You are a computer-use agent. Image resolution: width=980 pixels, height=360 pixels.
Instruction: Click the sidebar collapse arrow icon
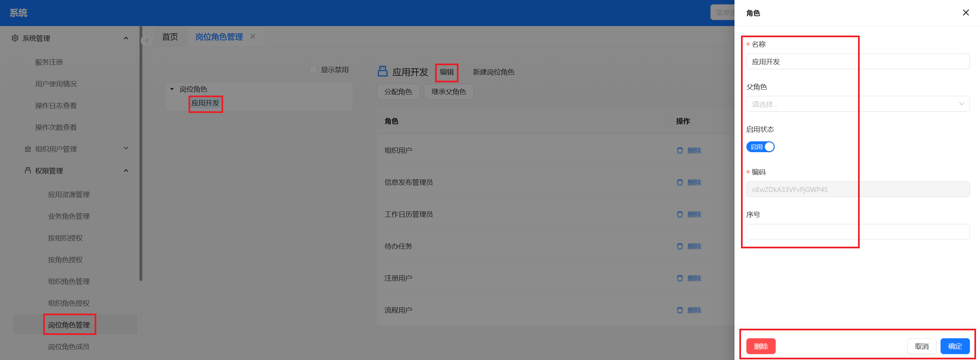click(x=147, y=41)
